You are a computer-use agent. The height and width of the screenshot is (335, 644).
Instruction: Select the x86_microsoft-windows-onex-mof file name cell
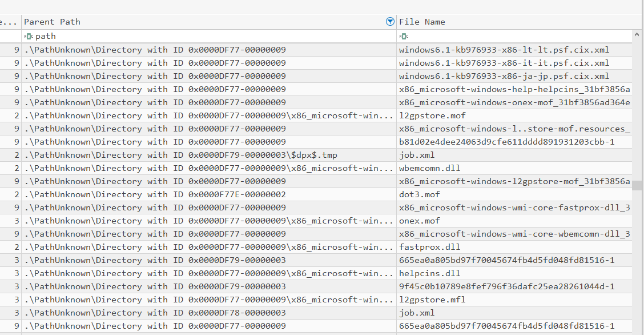(x=514, y=102)
